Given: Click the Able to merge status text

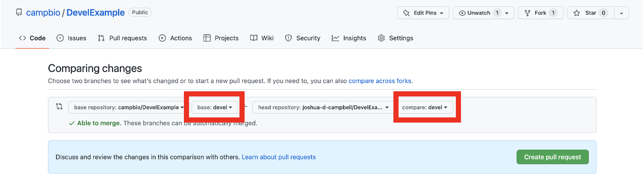Looking at the screenshot, I should click(99, 123).
